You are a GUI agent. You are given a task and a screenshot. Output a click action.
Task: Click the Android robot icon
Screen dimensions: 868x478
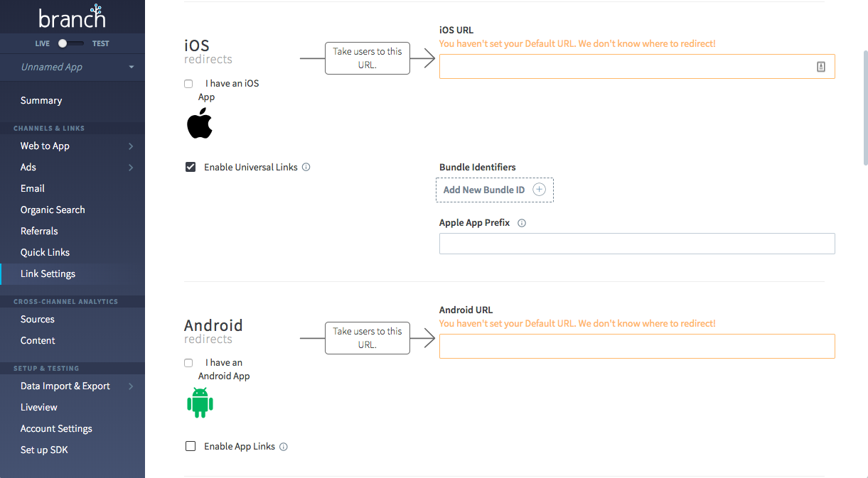200,403
